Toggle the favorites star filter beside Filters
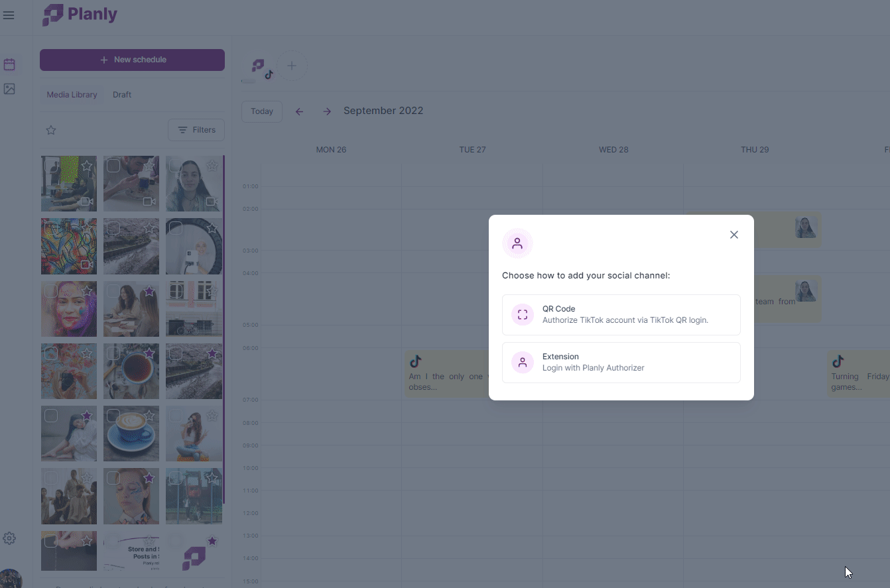The width and height of the screenshot is (890, 588). 51,130
